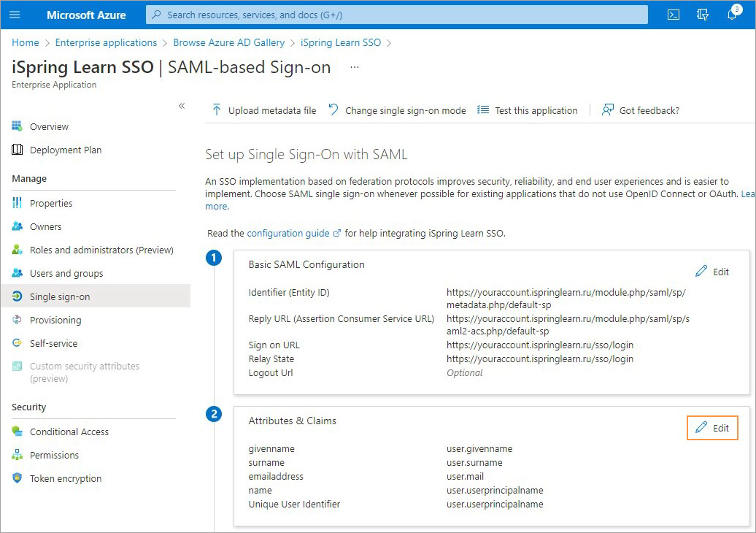Open Cloud Shell from the top bar
The width and height of the screenshot is (756, 533).
click(x=674, y=15)
